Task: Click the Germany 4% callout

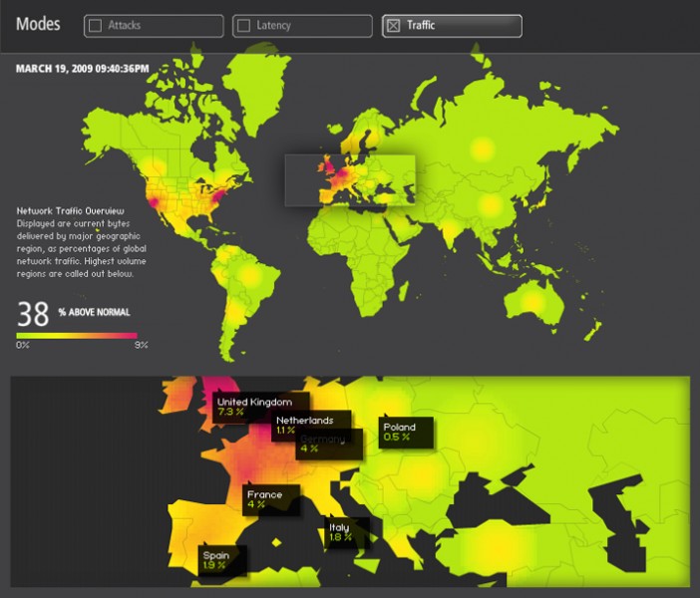Action: tap(323, 444)
